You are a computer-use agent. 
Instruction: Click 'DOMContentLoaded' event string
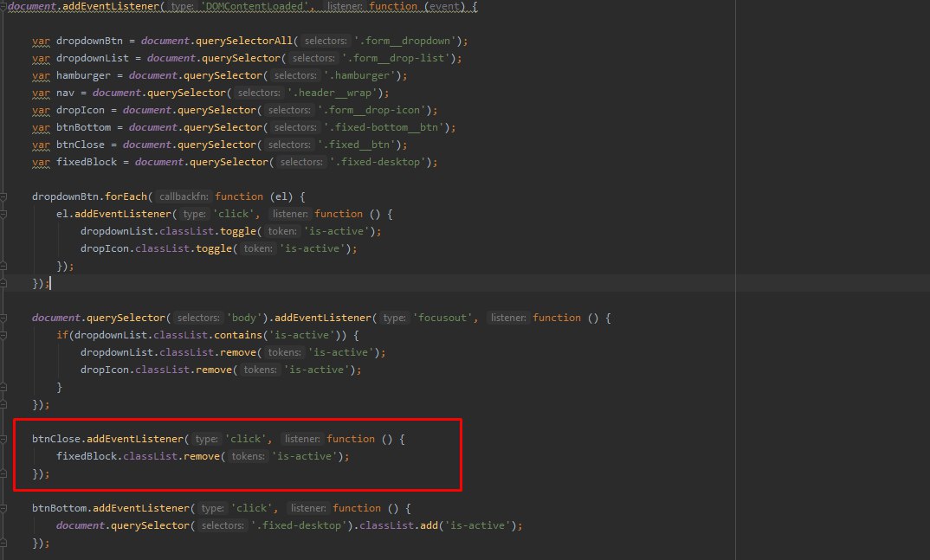click(x=255, y=7)
